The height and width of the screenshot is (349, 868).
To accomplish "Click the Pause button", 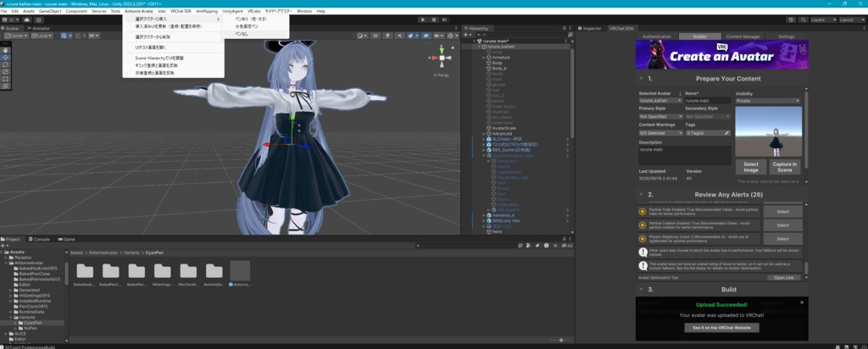I will coord(434,20).
